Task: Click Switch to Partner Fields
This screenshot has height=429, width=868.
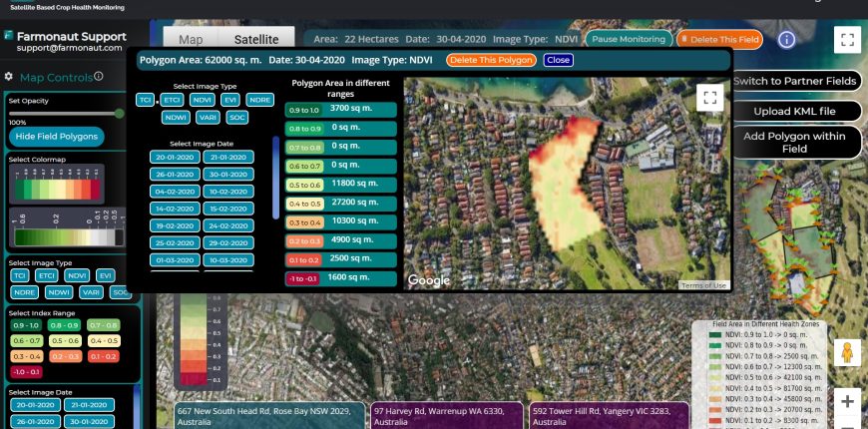Action: pyautogui.click(x=794, y=81)
